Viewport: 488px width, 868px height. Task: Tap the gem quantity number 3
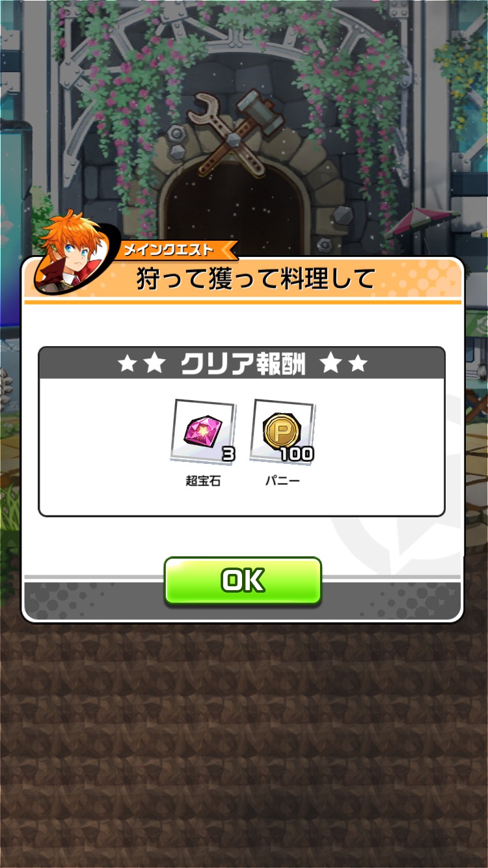(228, 454)
